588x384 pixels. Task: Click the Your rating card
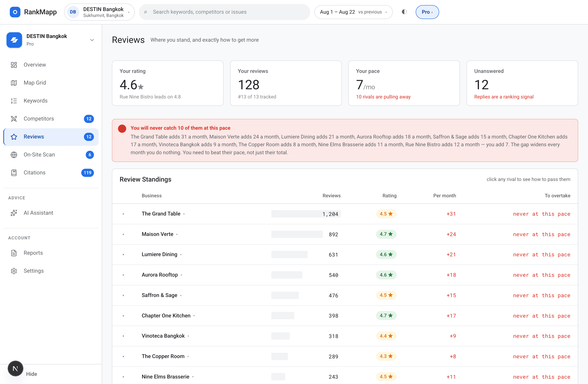click(x=167, y=83)
